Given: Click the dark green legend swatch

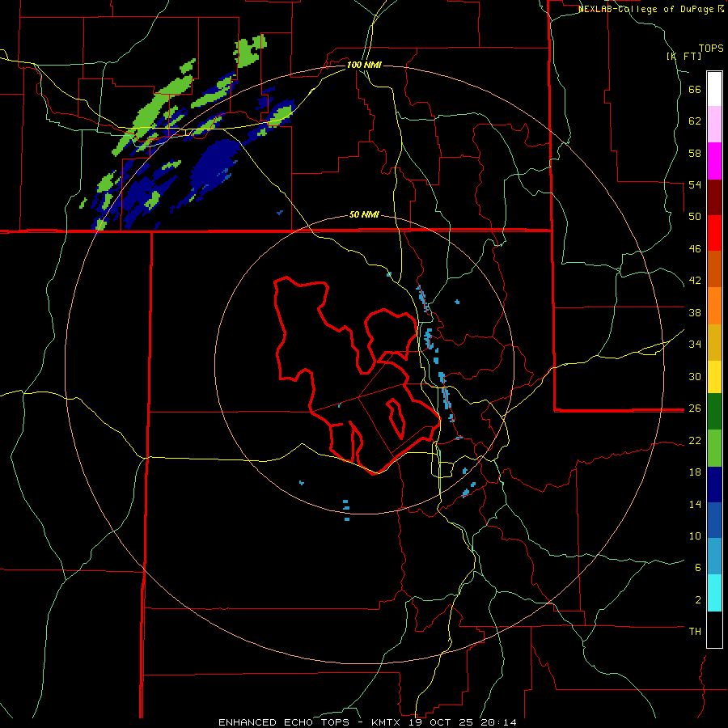Looking at the screenshot, I should click(714, 412).
